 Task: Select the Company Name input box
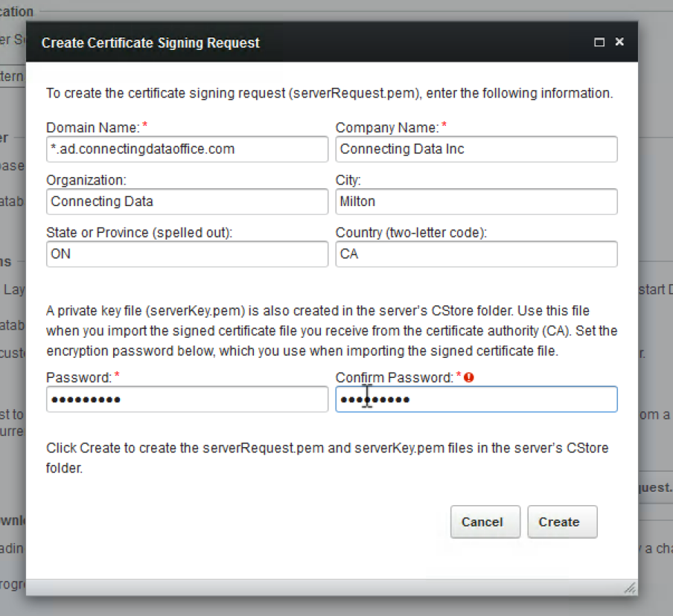[476, 149]
